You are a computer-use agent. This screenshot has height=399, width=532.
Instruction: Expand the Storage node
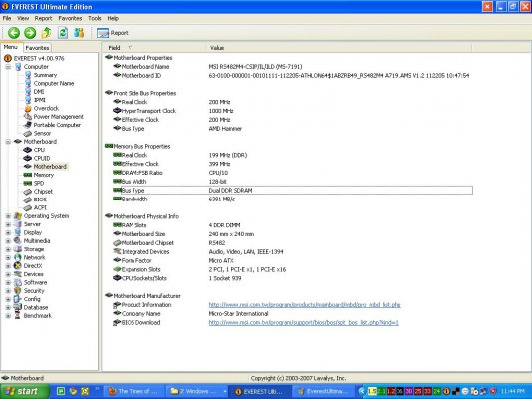tap(8, 249)
